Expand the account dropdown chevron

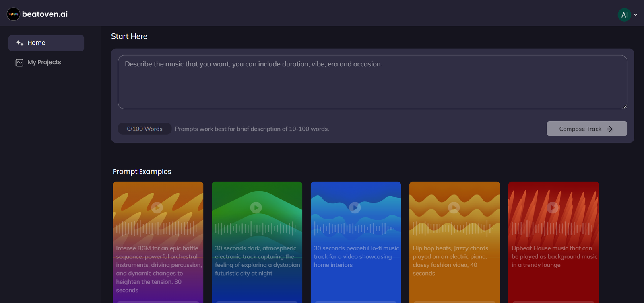636,15
